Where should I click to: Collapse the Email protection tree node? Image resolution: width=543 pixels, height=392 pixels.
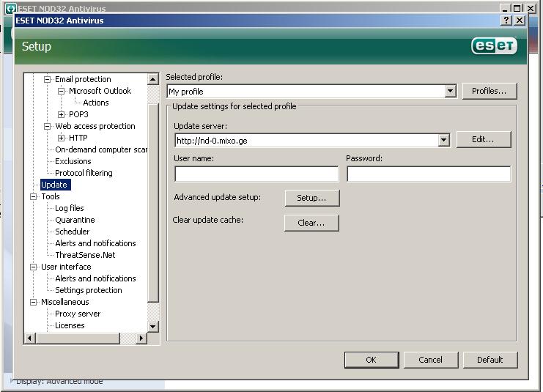point(47,79)
